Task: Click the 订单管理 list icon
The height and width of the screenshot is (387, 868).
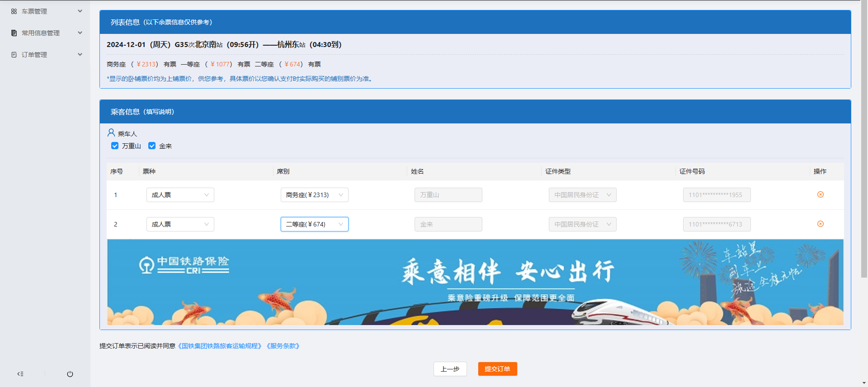Action: tap(14, 55)
